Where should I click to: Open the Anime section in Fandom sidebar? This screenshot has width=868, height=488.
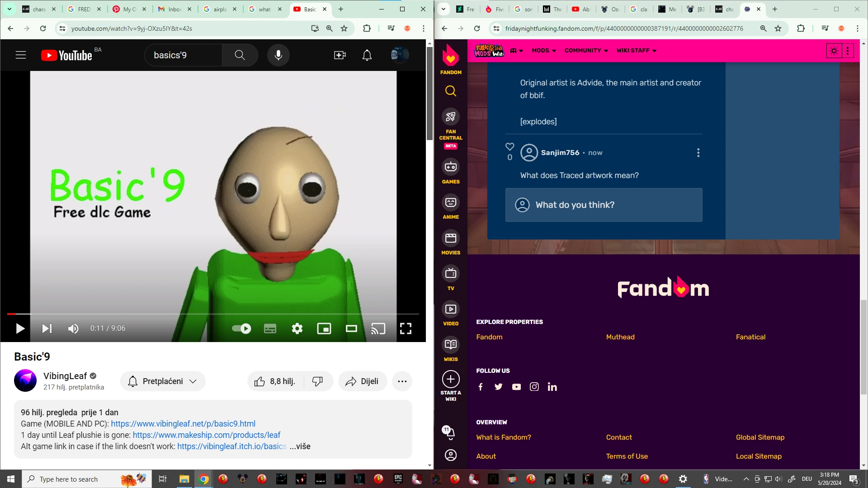click(x=451, y=203)
